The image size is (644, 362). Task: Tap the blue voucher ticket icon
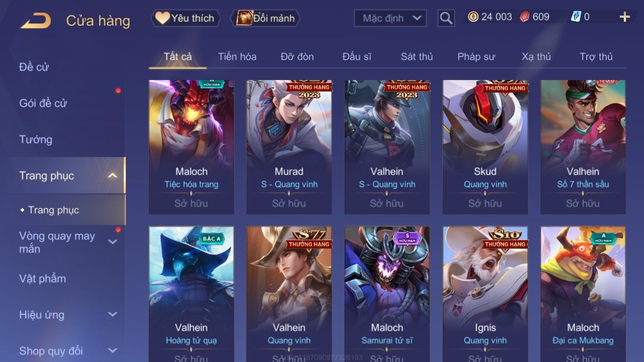click(576, 17)
